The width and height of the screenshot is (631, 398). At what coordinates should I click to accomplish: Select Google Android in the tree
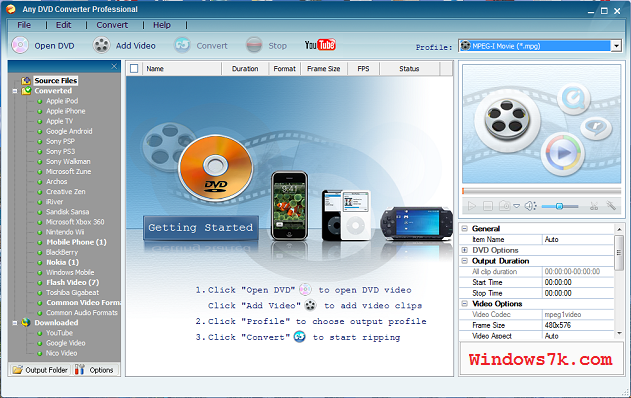69,131
